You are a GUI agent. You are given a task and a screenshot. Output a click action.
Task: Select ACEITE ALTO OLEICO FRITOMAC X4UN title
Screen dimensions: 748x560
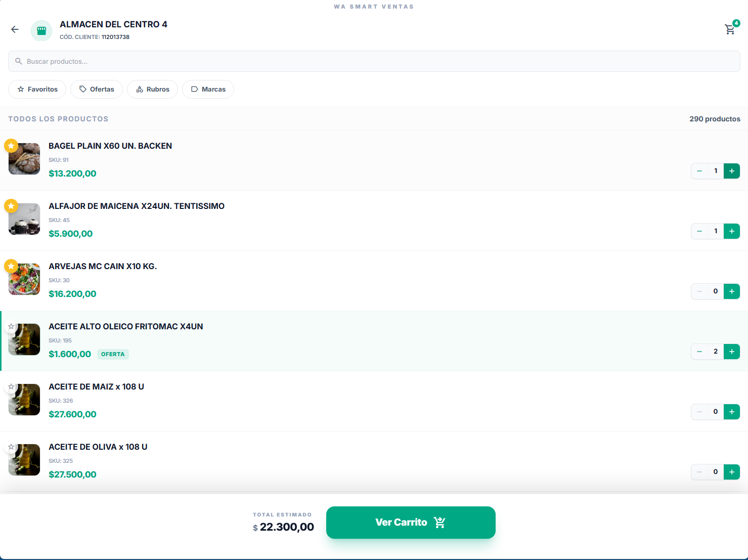click(126, 326)
